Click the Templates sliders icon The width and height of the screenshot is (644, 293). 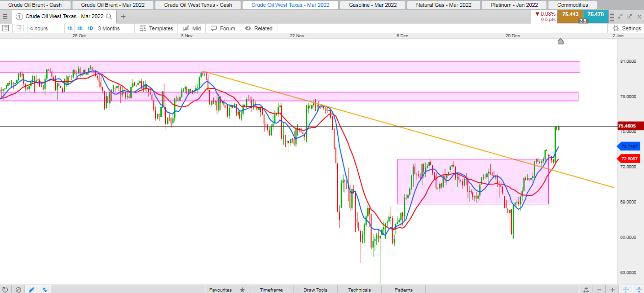(x=143, y=28)
